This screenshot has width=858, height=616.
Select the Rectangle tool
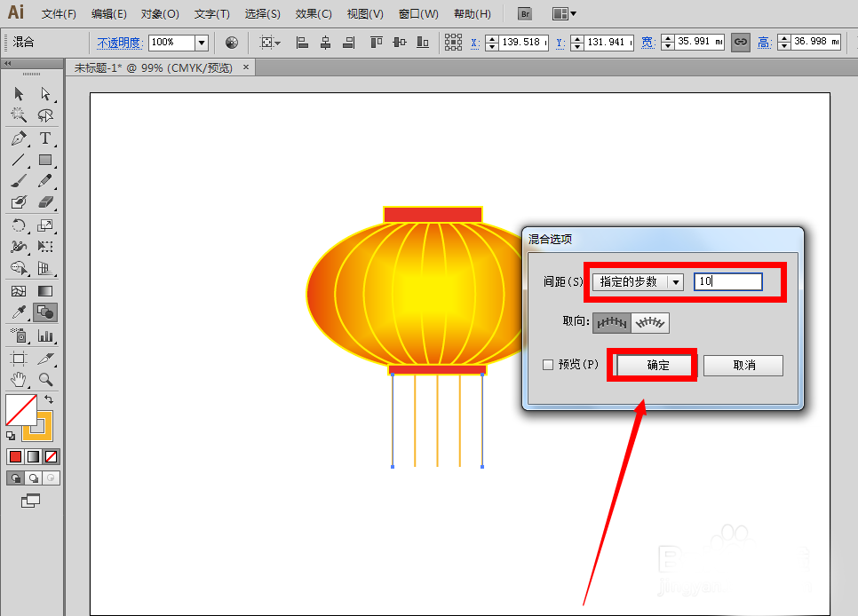point(45,160)
